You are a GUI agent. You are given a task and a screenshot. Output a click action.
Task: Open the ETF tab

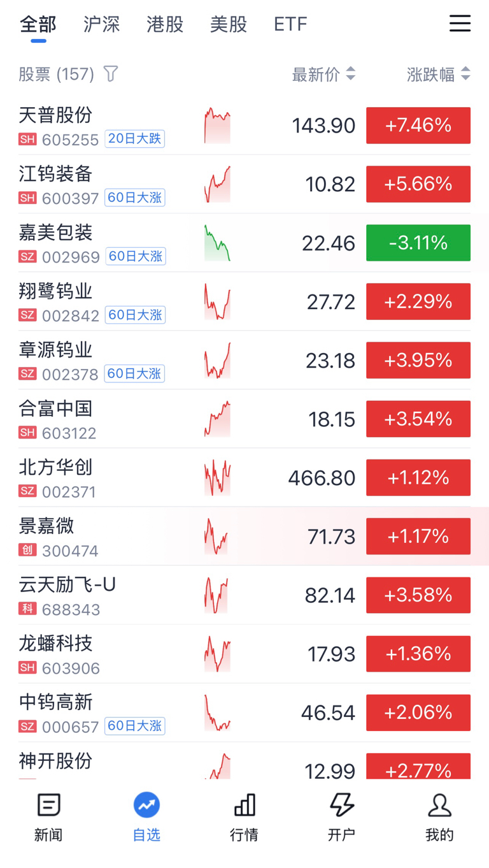[290, 24]
